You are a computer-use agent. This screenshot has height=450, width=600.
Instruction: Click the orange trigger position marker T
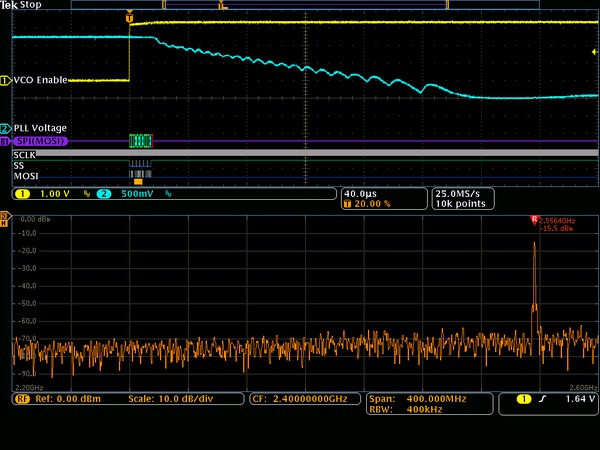pyautogui.click(x=129, y=18)
